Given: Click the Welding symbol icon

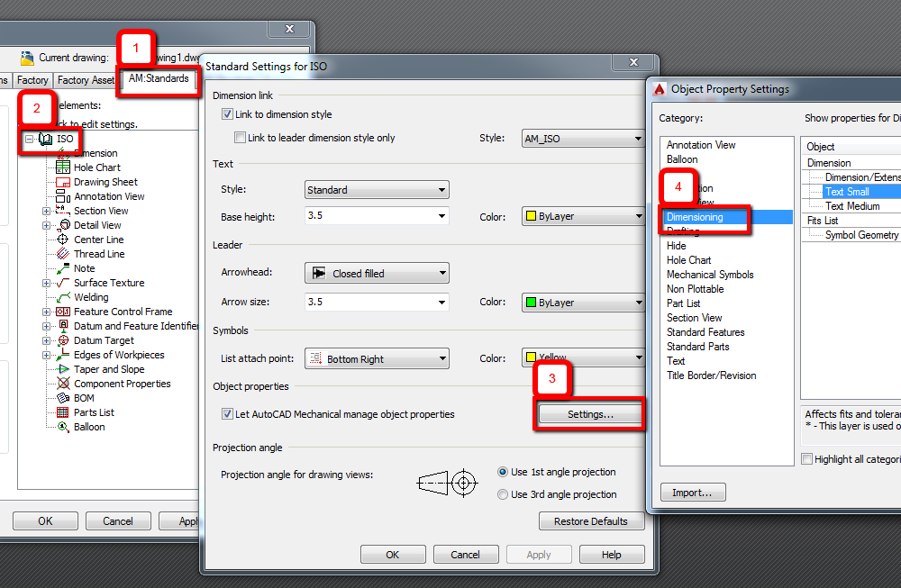Looking at the screenshot, I should tap(63, 297).
